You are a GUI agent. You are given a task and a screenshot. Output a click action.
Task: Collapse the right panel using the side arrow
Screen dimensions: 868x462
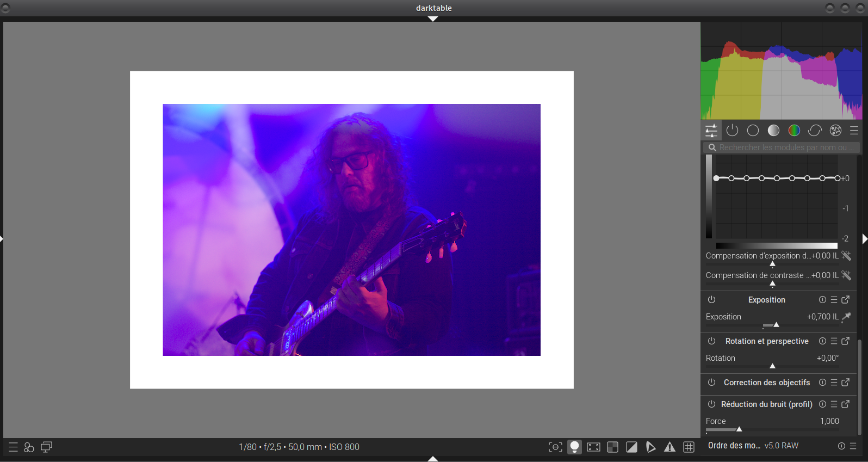[x=864, y=239]
